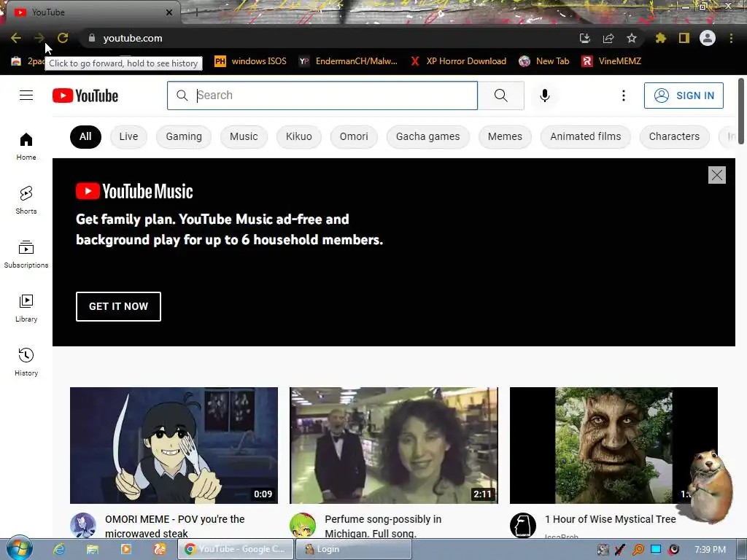Select the All filter chip
This screenshot has width=747, height=560.
click(85, 136)
